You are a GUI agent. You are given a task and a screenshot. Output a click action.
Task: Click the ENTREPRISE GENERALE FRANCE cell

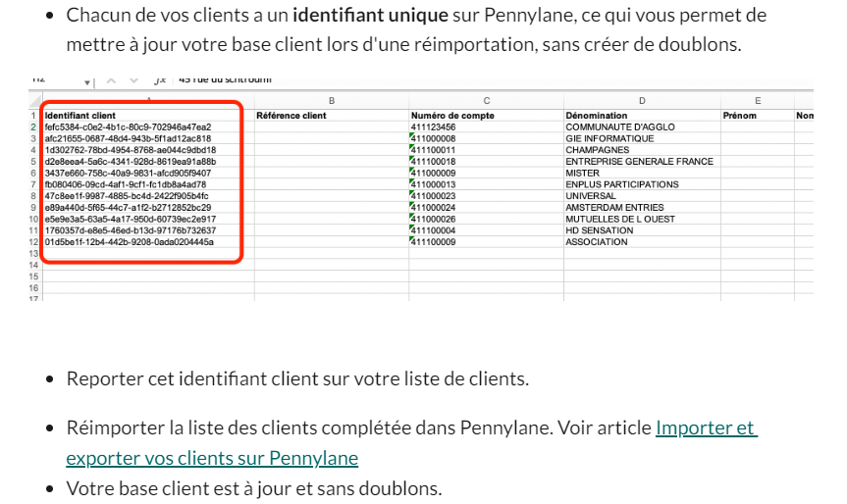pyautogui.click(x=639, y=161)
